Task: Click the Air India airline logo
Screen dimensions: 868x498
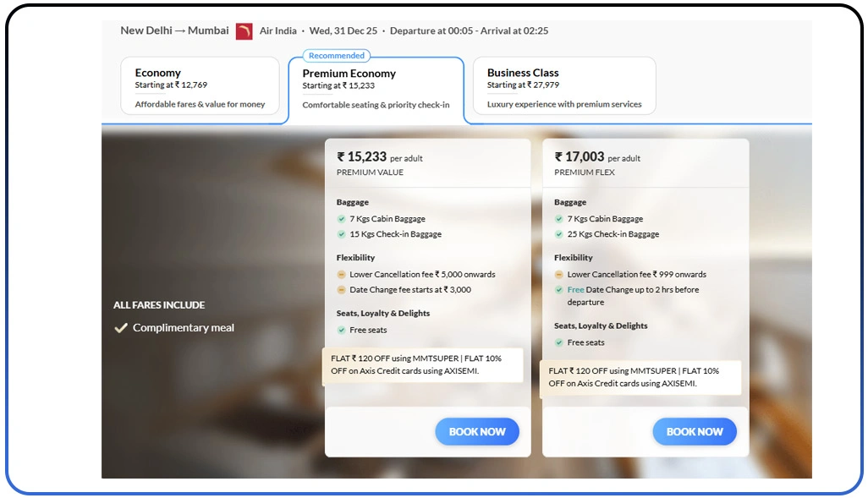Action: [244, 31]
